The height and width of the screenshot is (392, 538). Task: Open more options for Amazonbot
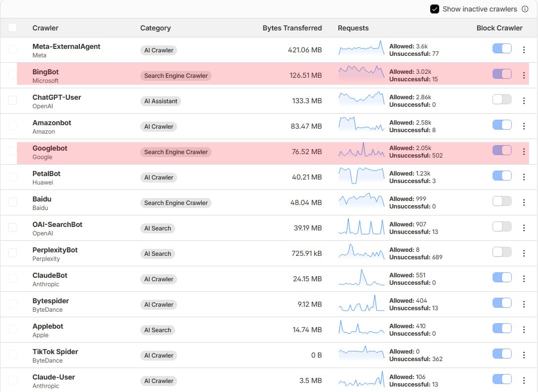click(524, 126)
